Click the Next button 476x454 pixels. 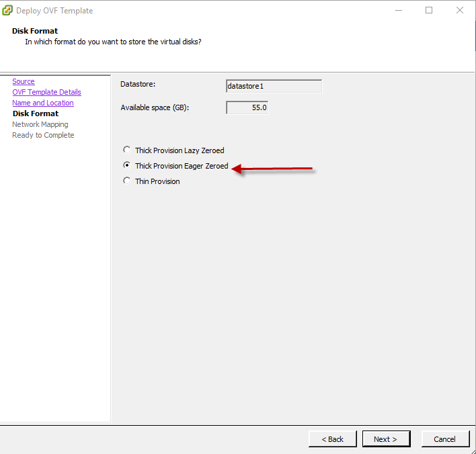(386, 439)
